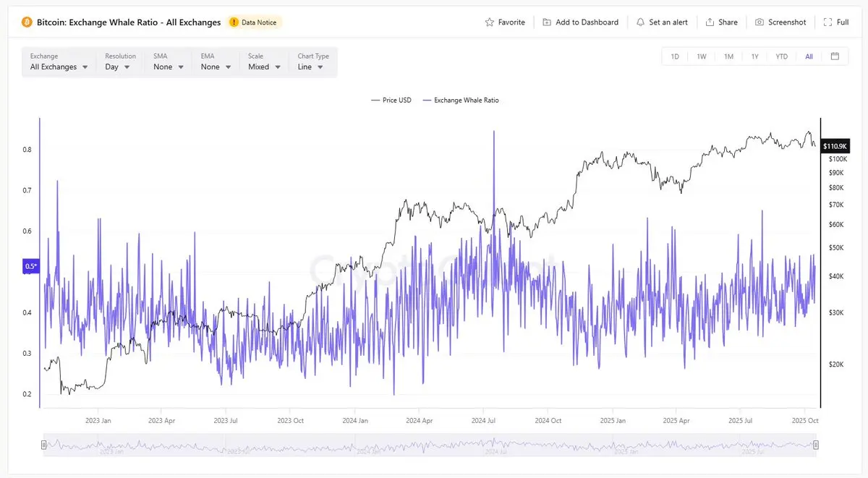This screenshot has width=868, height=478.
Task: Click the Bitcoin logo icon
Action: [x=27, y=22]
